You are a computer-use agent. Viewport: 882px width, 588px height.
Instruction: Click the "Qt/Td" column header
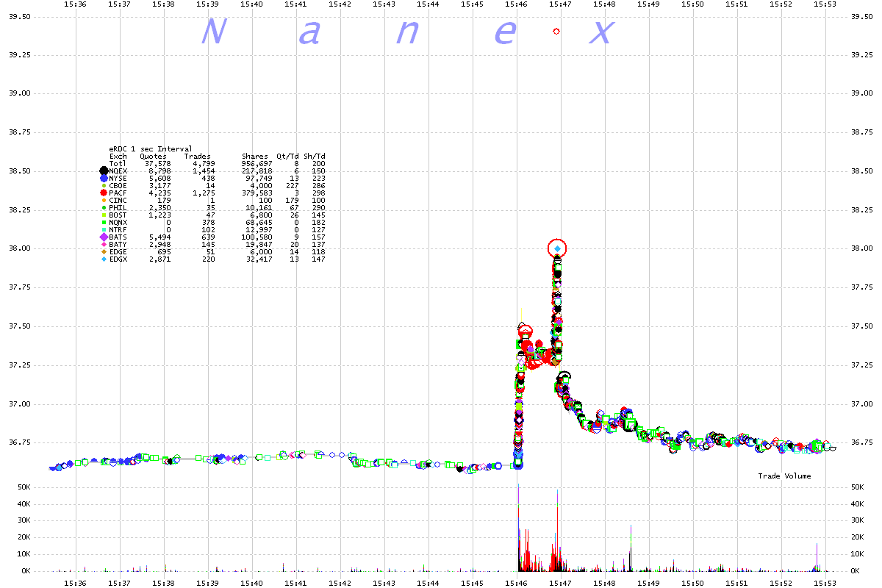point(287,156)
